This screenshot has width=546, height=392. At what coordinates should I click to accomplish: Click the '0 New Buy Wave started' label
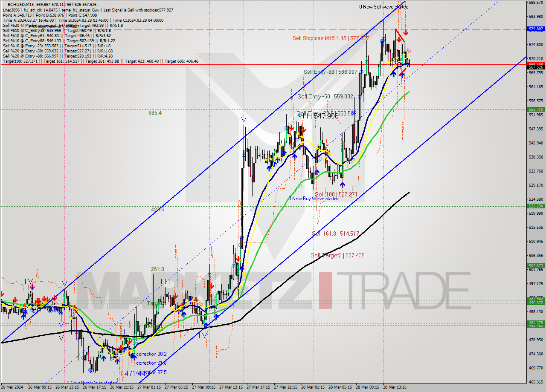[x=314, y=199]
